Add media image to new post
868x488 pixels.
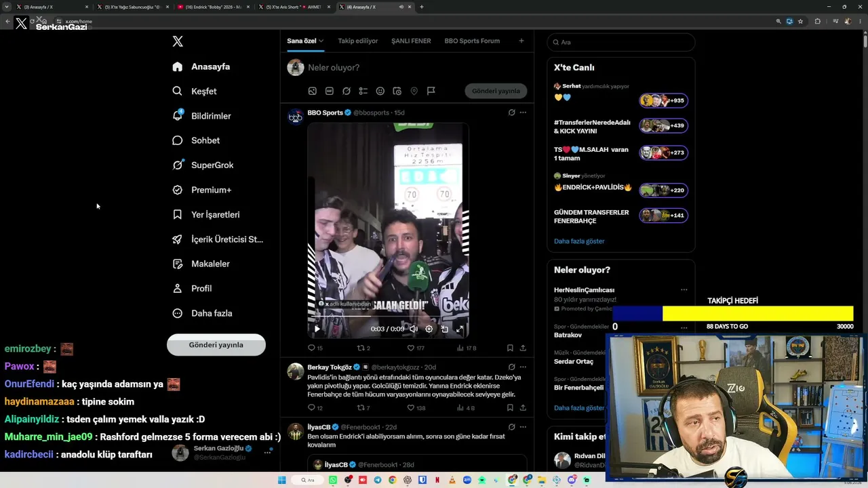click(x=312, y=91)
